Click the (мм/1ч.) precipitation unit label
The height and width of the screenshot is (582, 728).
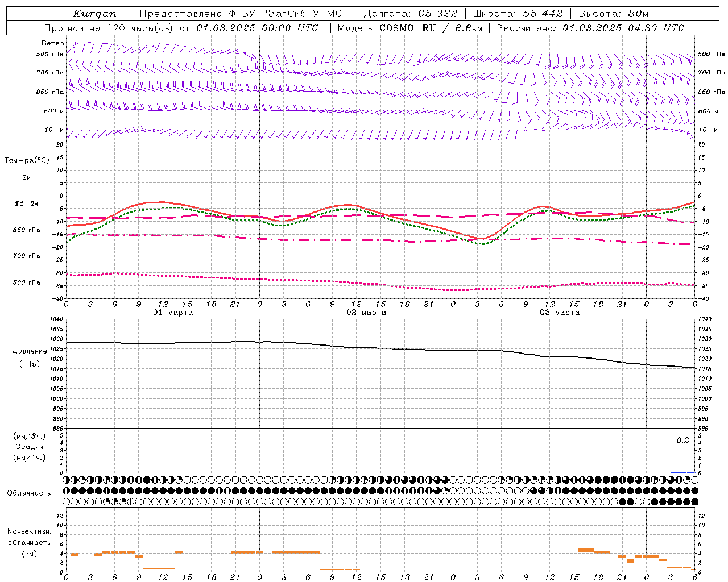click(30, 458)
